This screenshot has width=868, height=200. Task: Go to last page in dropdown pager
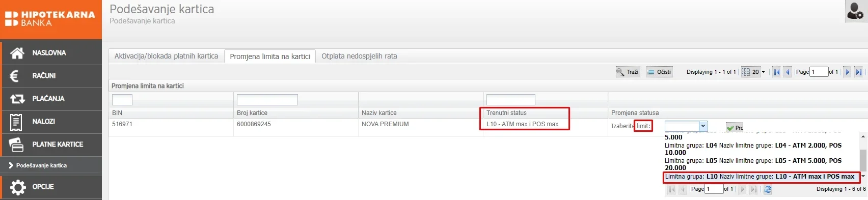(753, 189)
